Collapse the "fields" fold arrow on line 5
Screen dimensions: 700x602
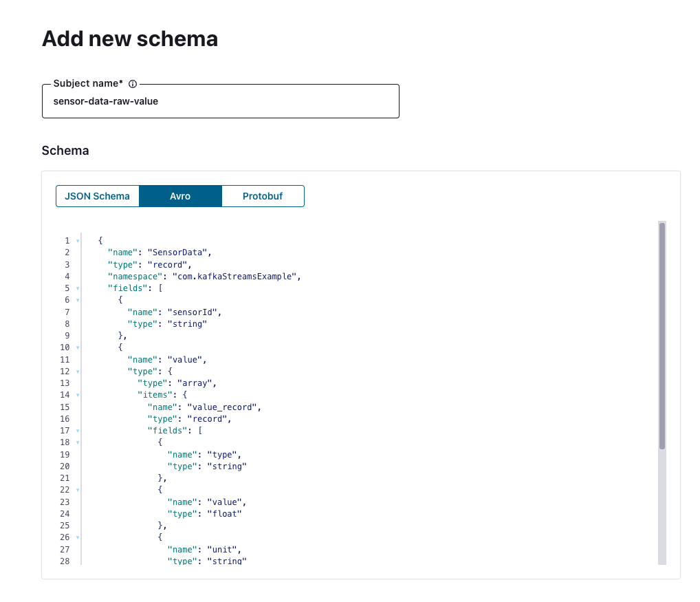(x=78, y=288)
